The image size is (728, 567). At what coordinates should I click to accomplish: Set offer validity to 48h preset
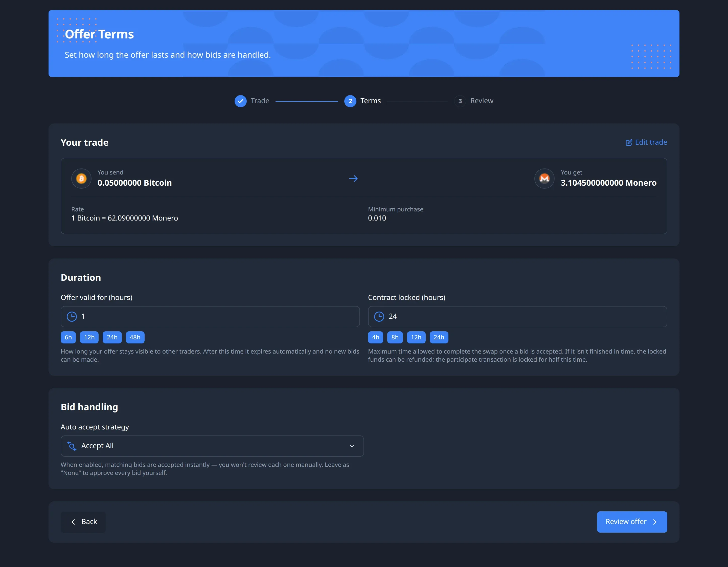[x=135, y=337]
